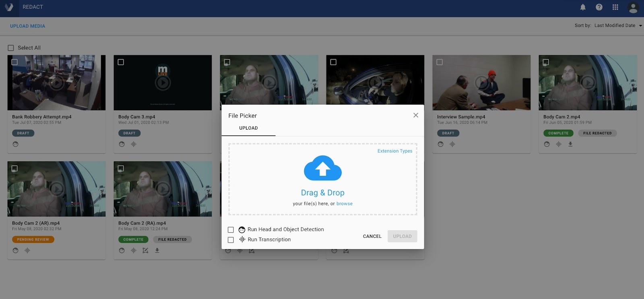Click UPLOAD MEDIA in the toolbar
Image resolution: width=644 pixels, height=299 pixels.
coord(27,26)
